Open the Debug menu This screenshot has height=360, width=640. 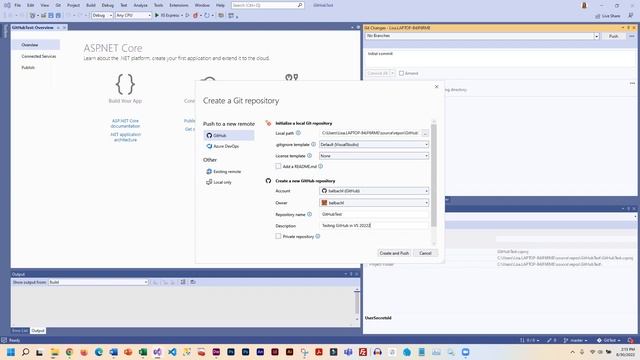pyautogui.click(x=108, y=5)
